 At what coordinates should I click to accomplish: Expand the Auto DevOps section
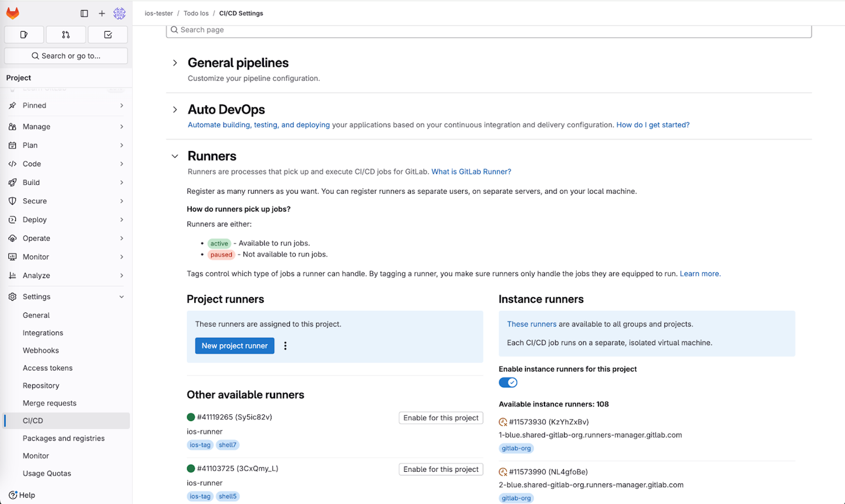coord(175,110)
